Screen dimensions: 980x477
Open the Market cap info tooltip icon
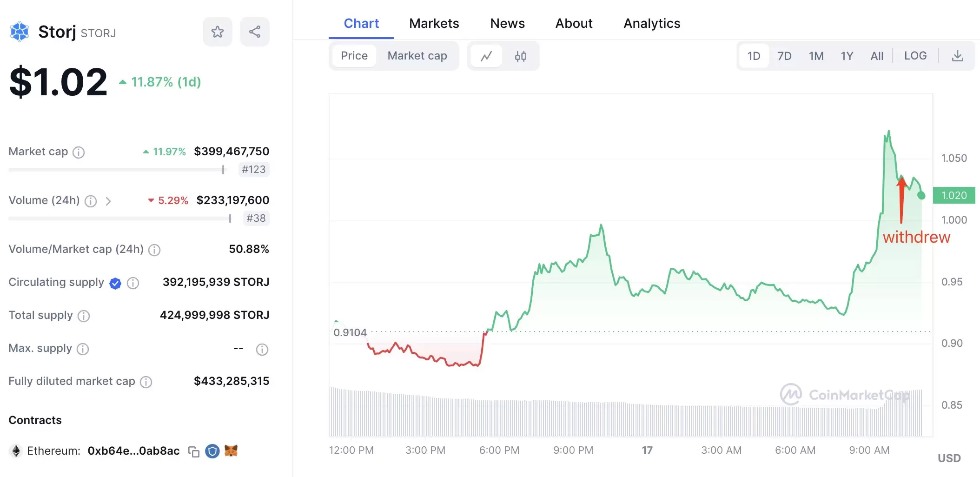[x=79, y=152]
